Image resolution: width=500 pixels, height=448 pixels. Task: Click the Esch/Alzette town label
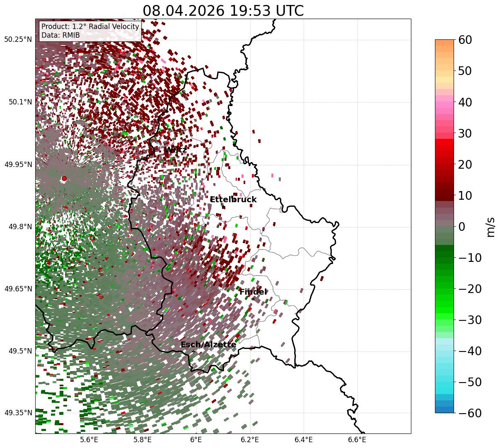tap(208, 345)
